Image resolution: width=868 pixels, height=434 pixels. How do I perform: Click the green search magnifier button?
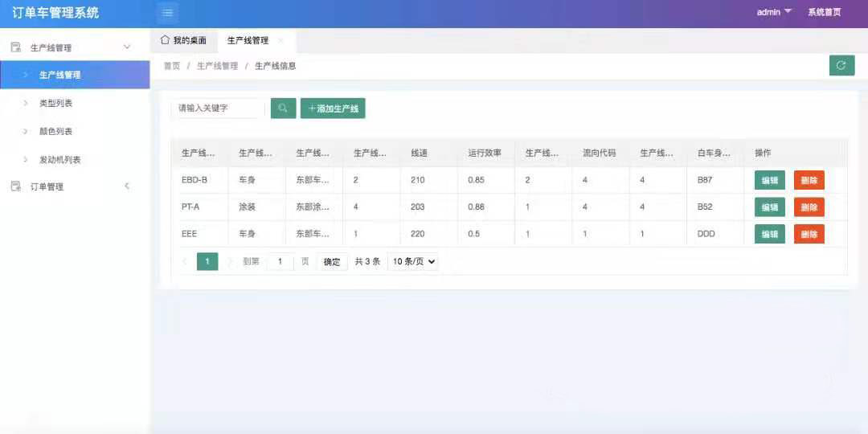click(283, 108)
